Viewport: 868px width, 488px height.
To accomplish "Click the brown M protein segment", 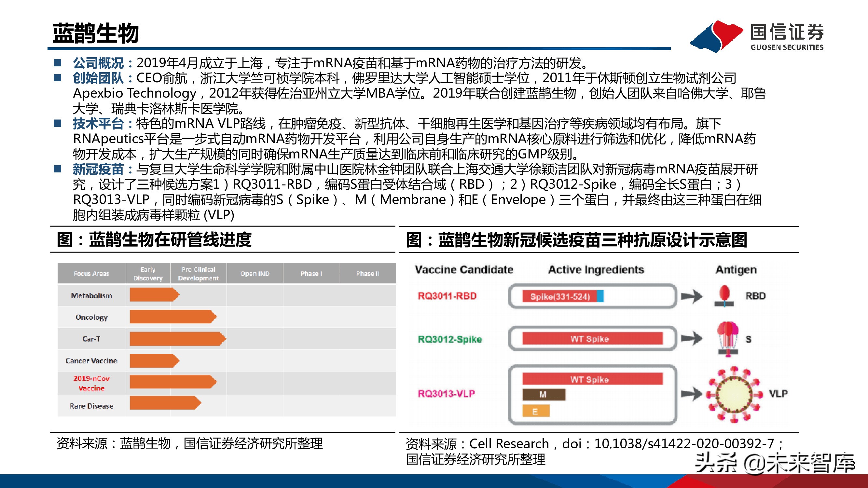I will [544, 394].
